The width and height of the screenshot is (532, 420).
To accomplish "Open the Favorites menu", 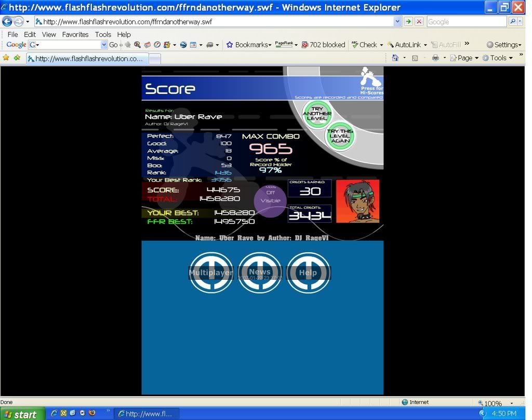I will click(x=75, y=34).
